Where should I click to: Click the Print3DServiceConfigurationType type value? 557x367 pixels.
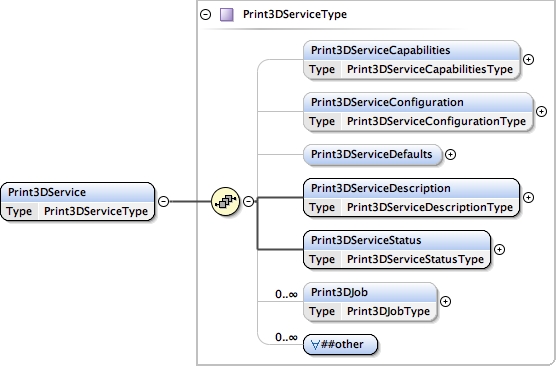pyautogui.click(x=436, y=121)
